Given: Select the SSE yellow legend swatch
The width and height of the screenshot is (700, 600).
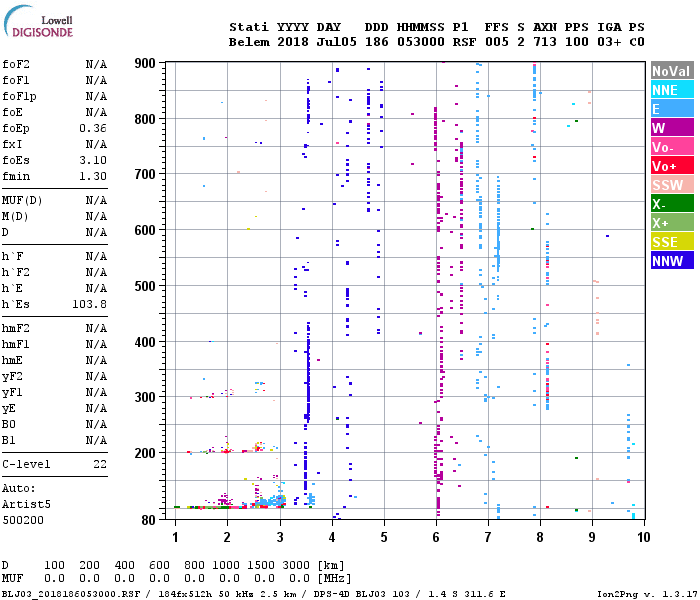Looking at the screenshot, I should pyautogui.click(x=672, y=241).
